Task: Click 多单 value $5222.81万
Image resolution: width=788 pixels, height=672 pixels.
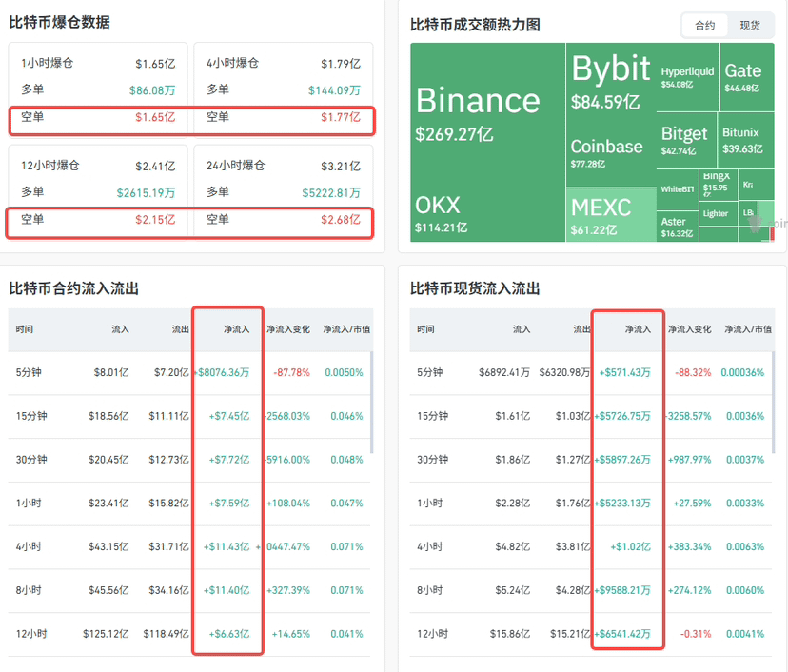Action: point(331,193)
